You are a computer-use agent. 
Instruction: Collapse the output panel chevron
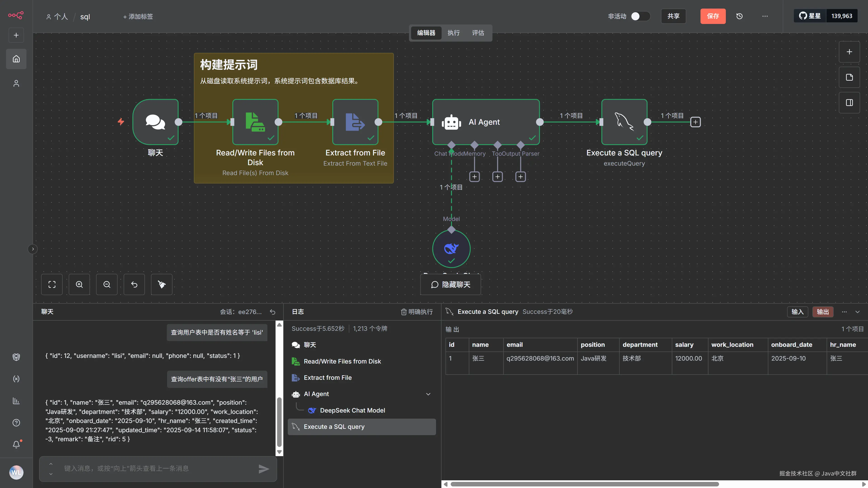(858, 312)
